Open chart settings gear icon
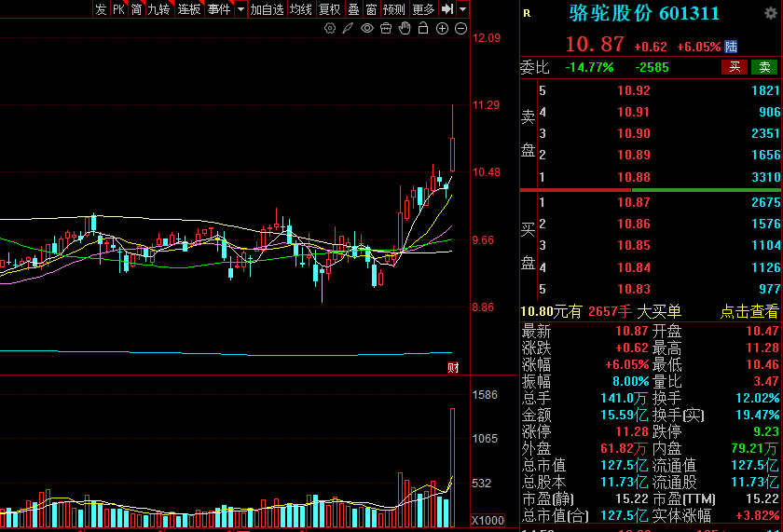Viewport: 783px width, 532px height. [x=330, y=29]
